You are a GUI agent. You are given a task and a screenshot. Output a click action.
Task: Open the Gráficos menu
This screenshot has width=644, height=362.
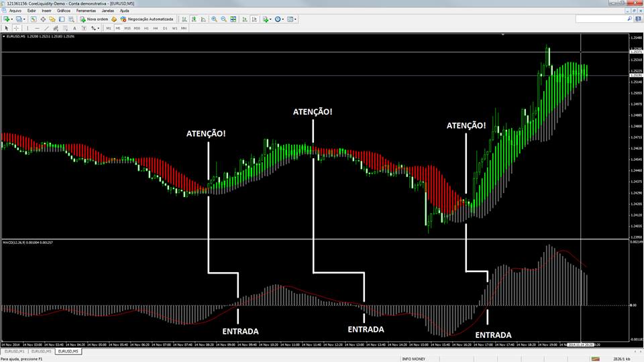point(64,11)
